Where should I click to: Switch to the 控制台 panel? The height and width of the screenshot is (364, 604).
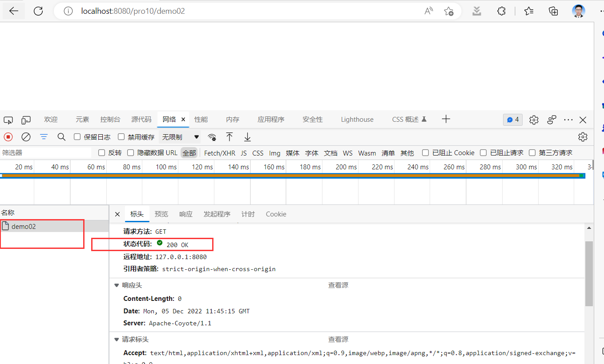110,119
